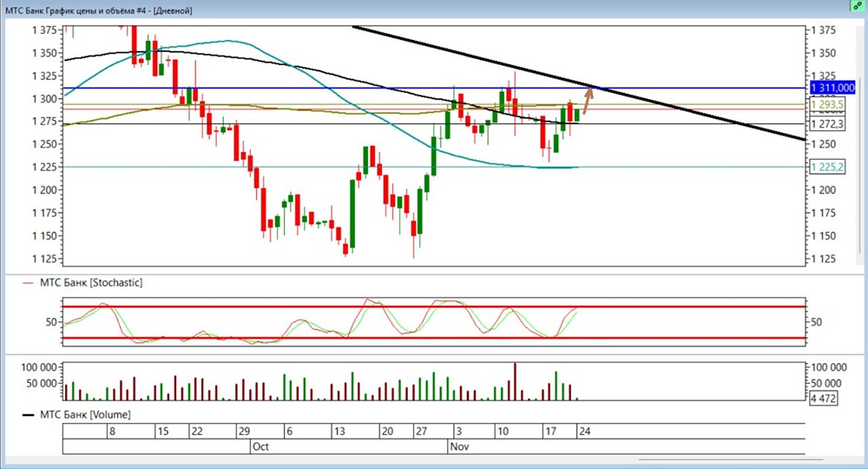Click date 15 on the time axis
The image size is (868, 469).
(163, 432)
